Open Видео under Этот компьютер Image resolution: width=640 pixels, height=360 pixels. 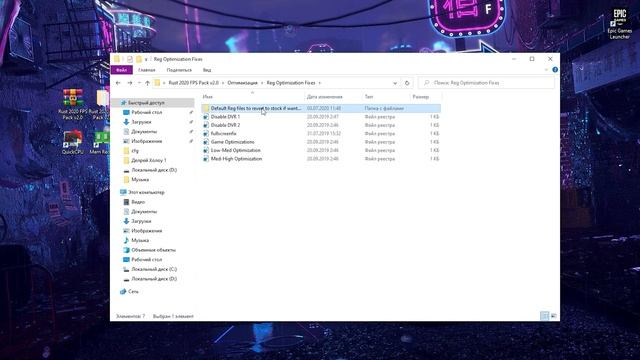[x=138, y=202]
